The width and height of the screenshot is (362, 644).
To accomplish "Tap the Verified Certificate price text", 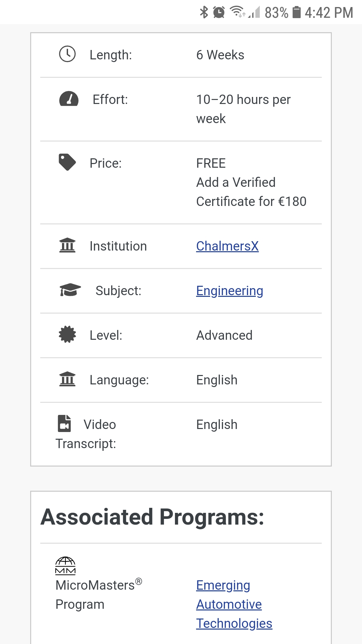I will (x=251, y=192).
